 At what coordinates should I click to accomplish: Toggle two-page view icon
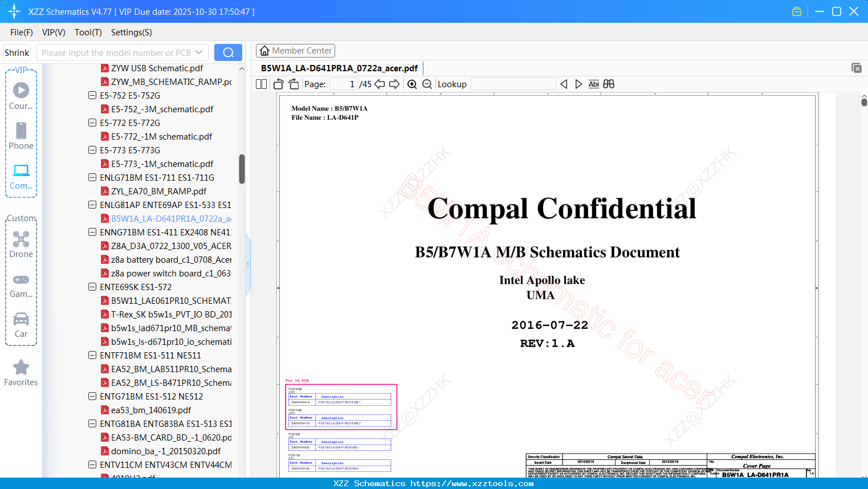(261, 84)
